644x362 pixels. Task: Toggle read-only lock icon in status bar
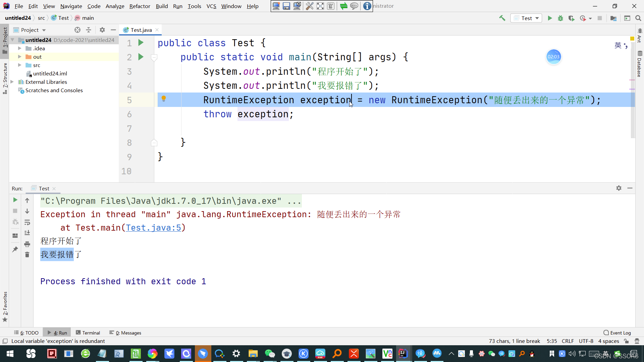(626, 341)
